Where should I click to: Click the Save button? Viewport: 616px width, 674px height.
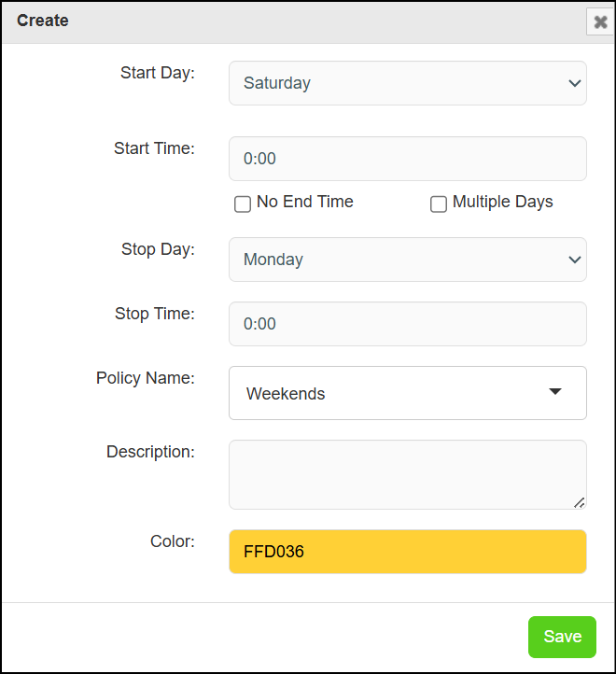(562, 637)
